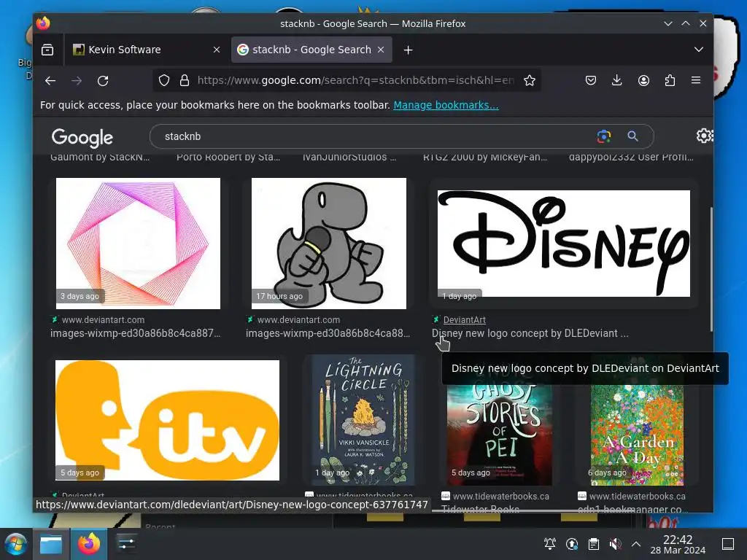Open tracking protection shield icon
The height and width of the screenshot is (560, 747).
pyautogui.click(x=164, y=80)
